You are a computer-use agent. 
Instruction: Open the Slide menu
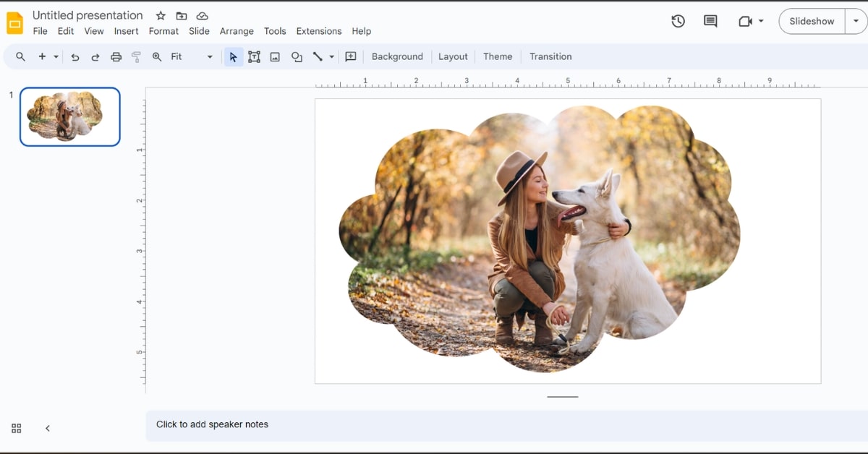click(x=199, y=31)
